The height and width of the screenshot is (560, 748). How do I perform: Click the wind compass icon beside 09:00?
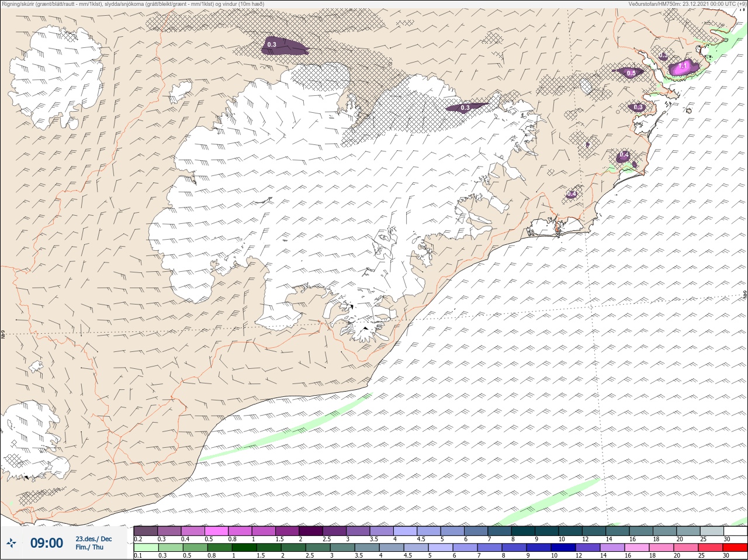coord(12,543)
